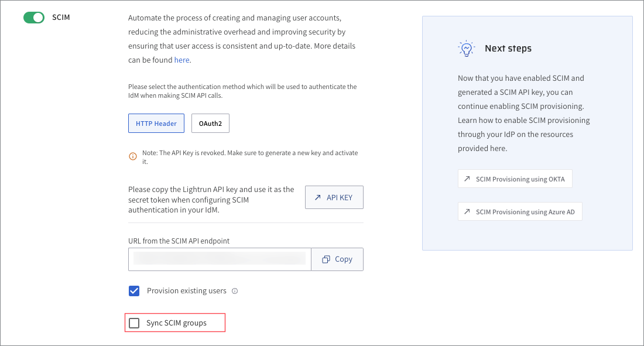
Task: Select HTTP Header authentication method
Action: [x=156, y=124]
